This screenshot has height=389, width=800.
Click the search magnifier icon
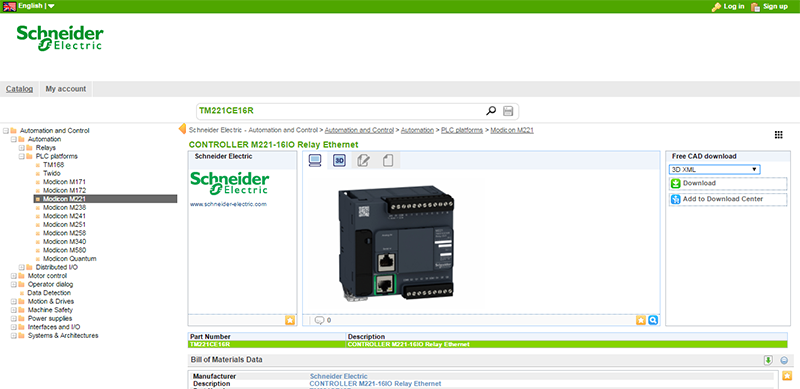click(491, 110)
